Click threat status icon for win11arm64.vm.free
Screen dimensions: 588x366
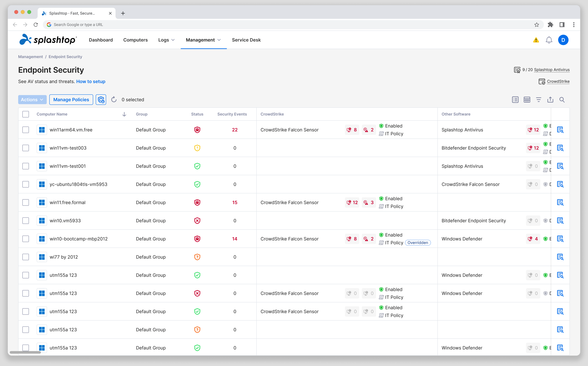[197, 130]
